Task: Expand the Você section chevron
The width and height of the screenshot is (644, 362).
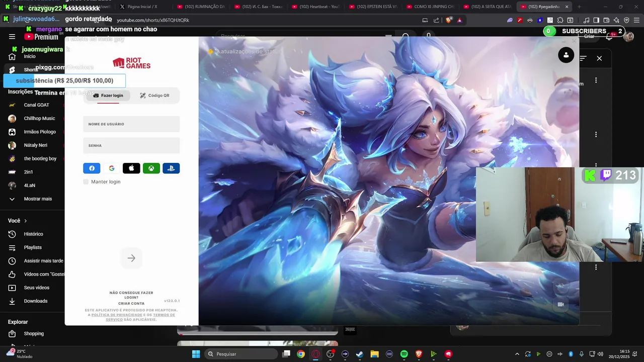Action: point(26,221)
